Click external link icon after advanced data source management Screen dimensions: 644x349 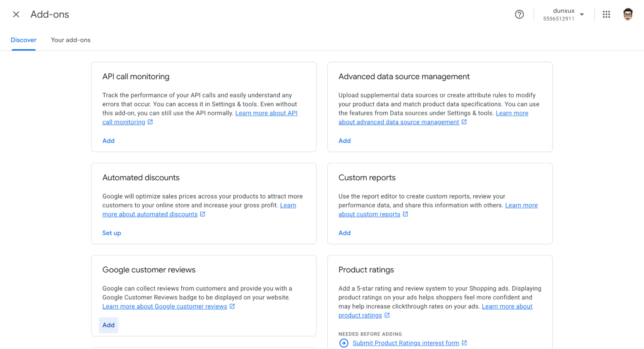coord(464,122)
